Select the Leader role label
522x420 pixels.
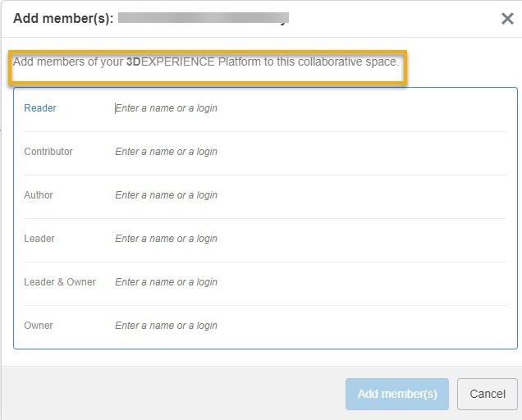pyautogui.click(x=39, y=239)
